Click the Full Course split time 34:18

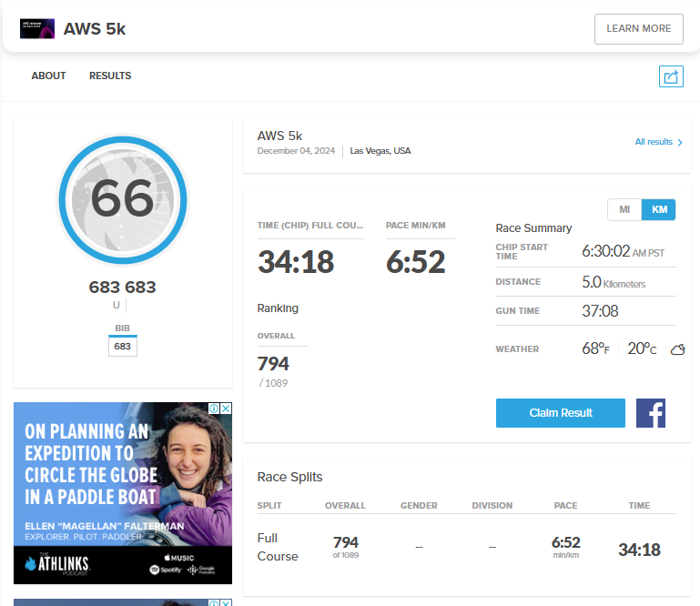[x=639, y=550]
